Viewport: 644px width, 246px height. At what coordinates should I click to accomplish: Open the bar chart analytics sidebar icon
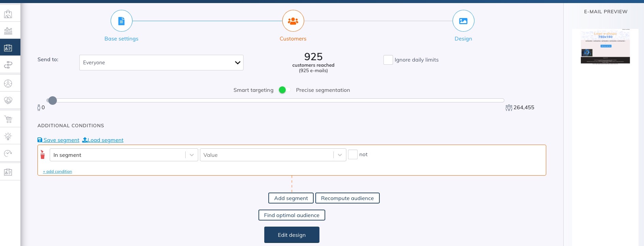click(8, 31)
